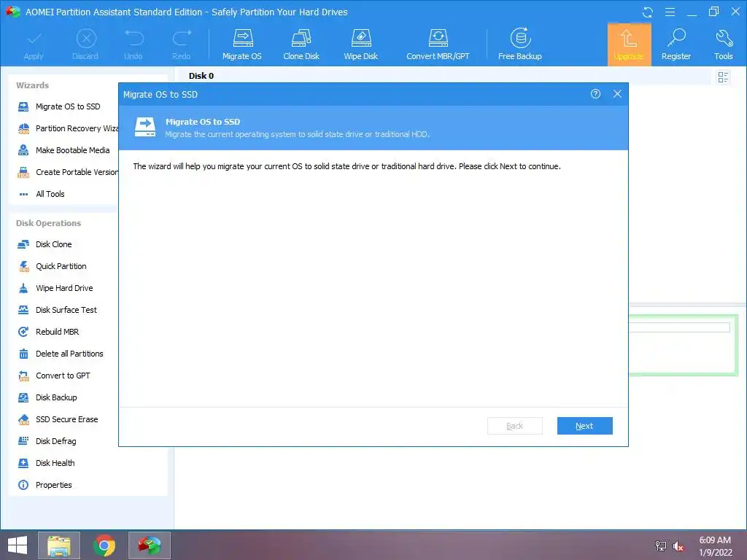
Task: Open the Tools wrench menu
Action: pyautogui.click(x=723, y=44)
